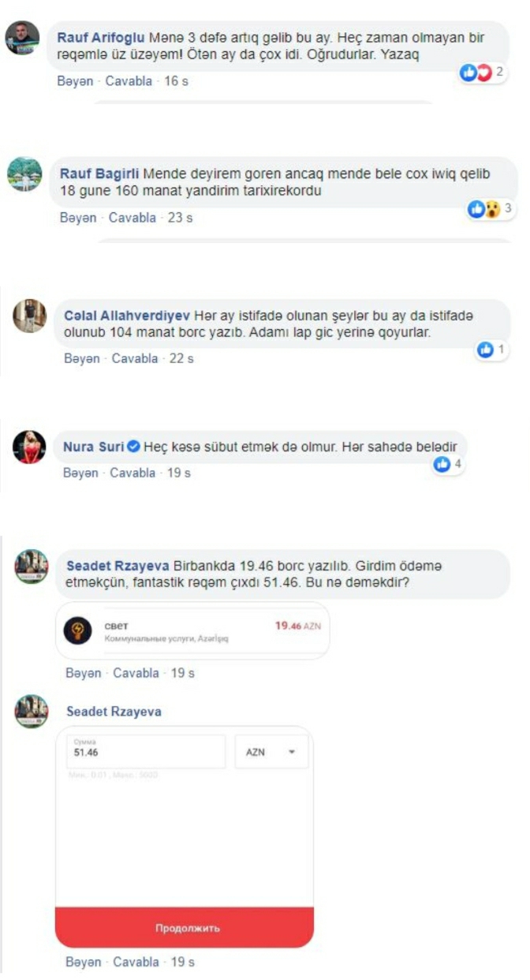This screenshot has height=980, width=530.
Task: Like Rauf Arifoglu's comment via Bəyən
Action: [x=76, y=81]
